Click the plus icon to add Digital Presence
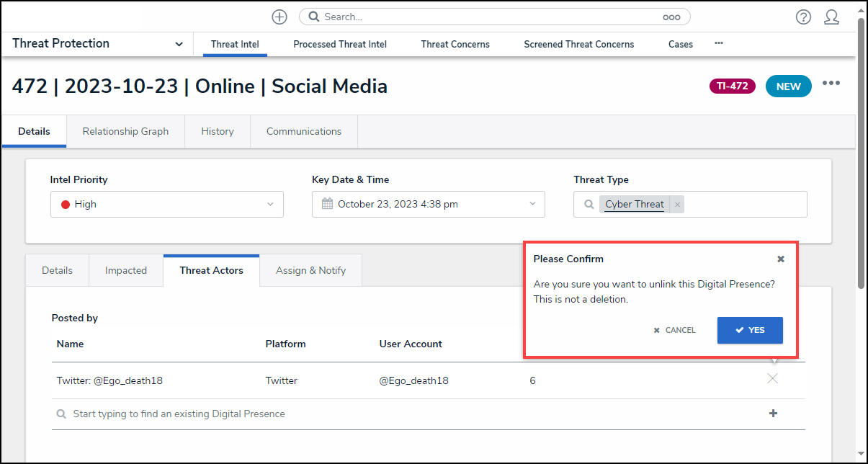The width and height of the screenshot is (868, 464). (773, 414)
